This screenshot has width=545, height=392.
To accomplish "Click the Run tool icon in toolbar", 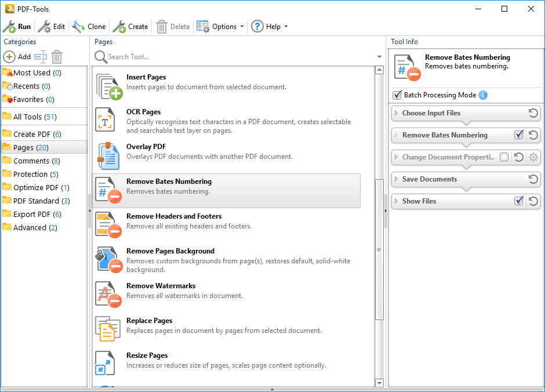I will coord(9,27).
